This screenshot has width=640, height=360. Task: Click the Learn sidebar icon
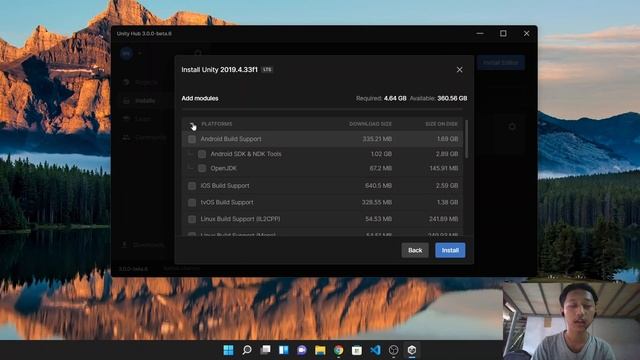click(127, 119)
